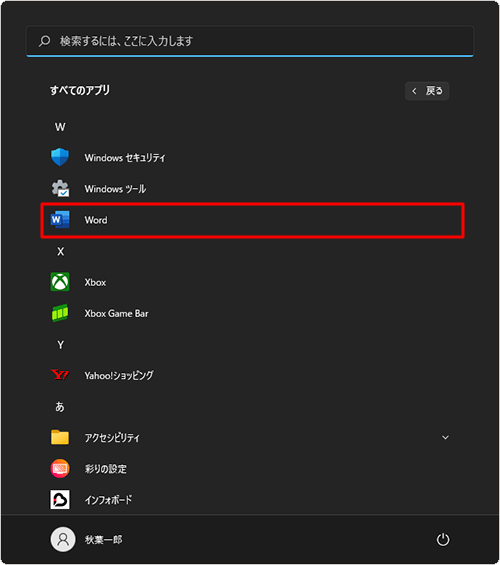The width and height of the screenshot is (500, 565).
Task: Open the 彩りの設定 icon
Action: [x=60, y=468]
